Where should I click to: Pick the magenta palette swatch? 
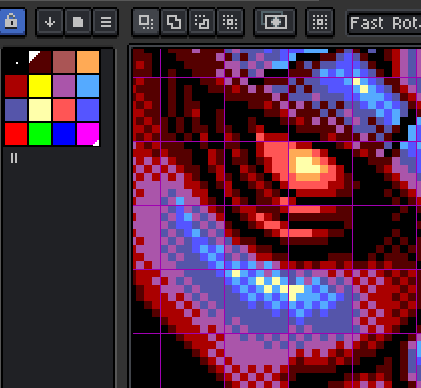[88, 134]
